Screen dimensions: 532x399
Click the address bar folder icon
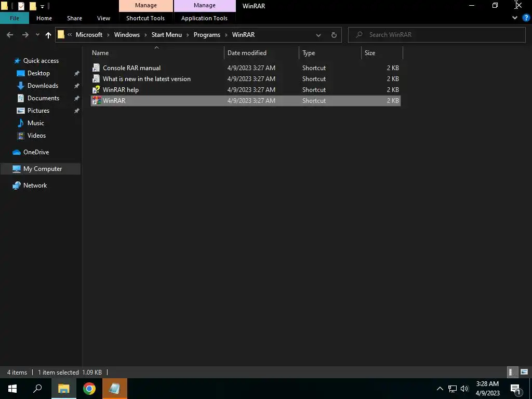pyautogui.click(x=61, y=35)
